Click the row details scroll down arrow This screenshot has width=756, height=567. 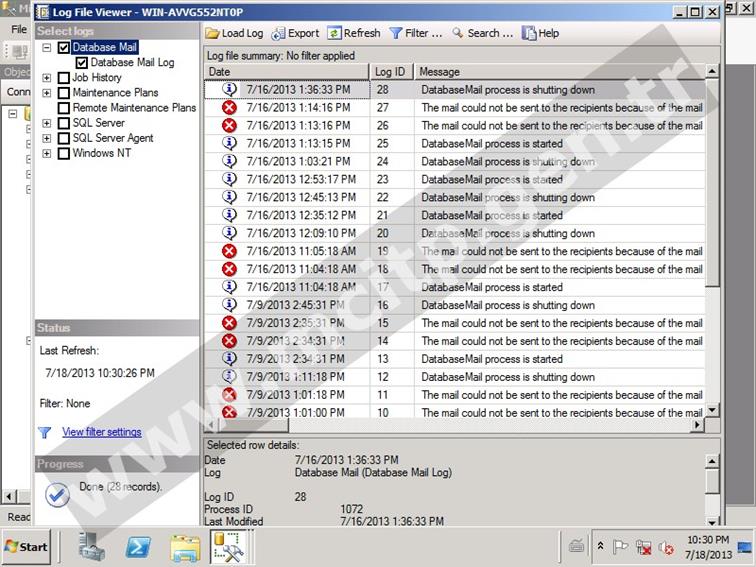coord(712,521)
